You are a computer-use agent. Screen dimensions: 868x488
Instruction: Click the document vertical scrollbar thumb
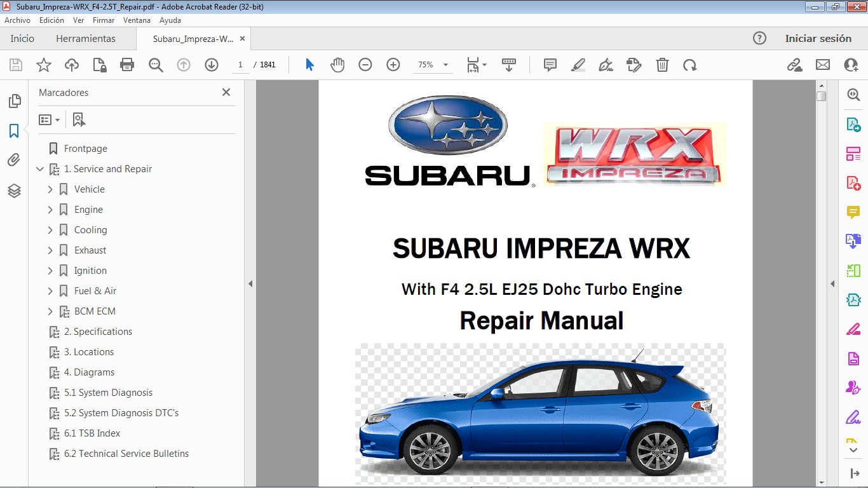(821, 97)
